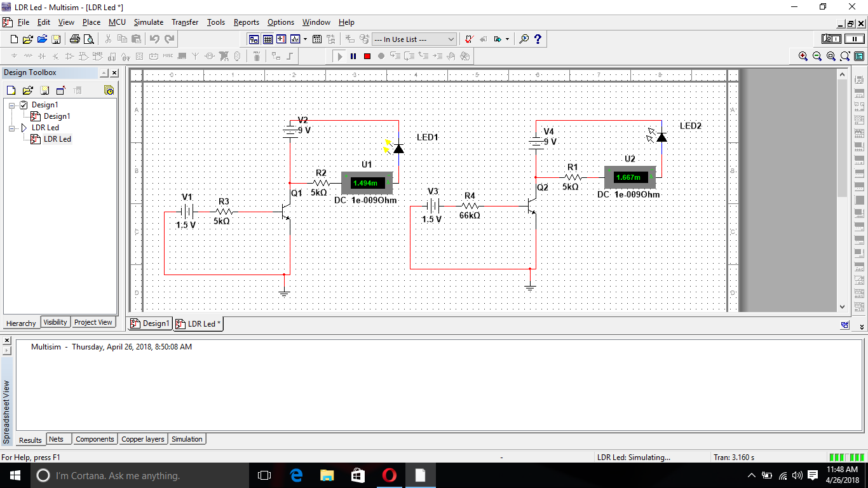This screenshot has width=868, height=488.
Task: Toggle the Design Toolbox view icon
Action: 254,39
